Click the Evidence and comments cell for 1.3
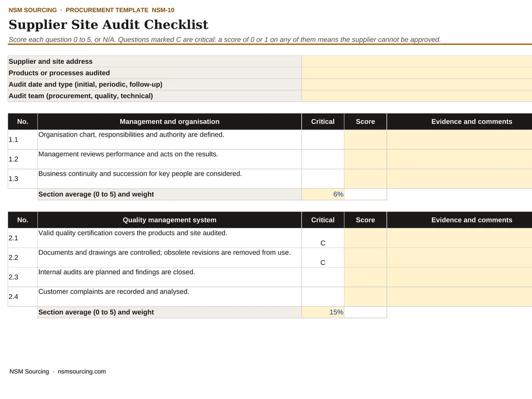This screenshot has height=399, width=532. tap(460, 179)
